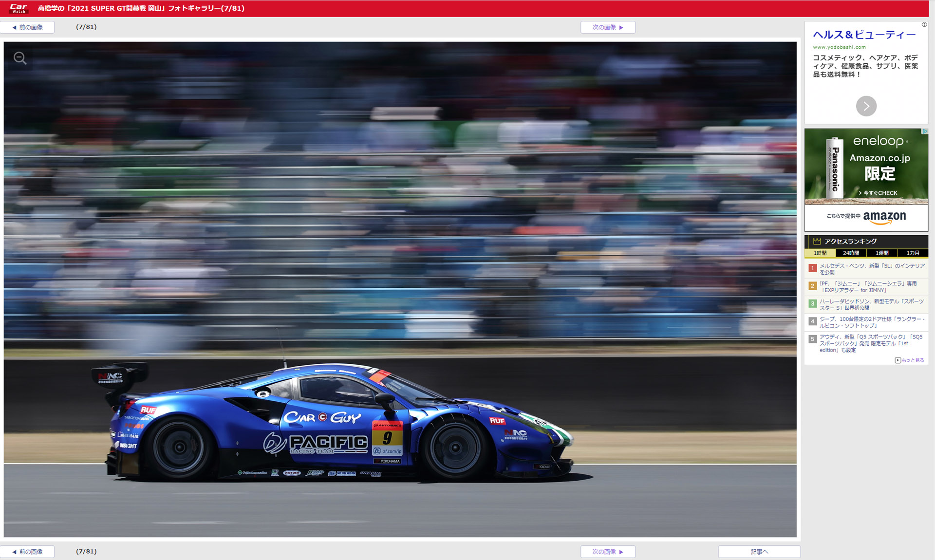Select the 1時間 ranking tab
The image size is (935, 560).
(820, 253)
